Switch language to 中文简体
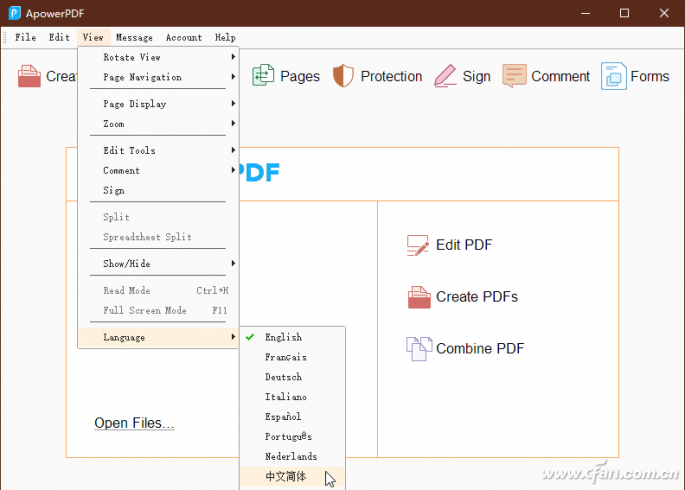The width and height of the screenshot is (685, 490). point(292,476)
